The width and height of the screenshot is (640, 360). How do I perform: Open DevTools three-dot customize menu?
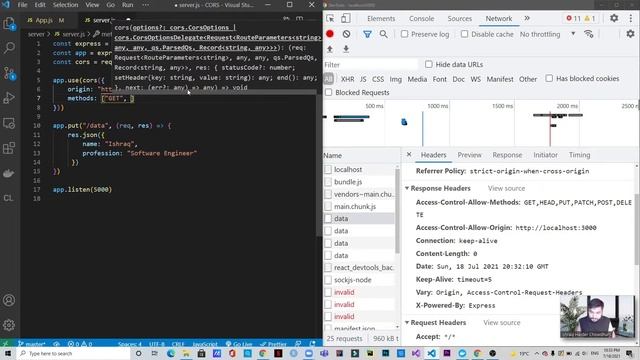click(x=631, y=18)
